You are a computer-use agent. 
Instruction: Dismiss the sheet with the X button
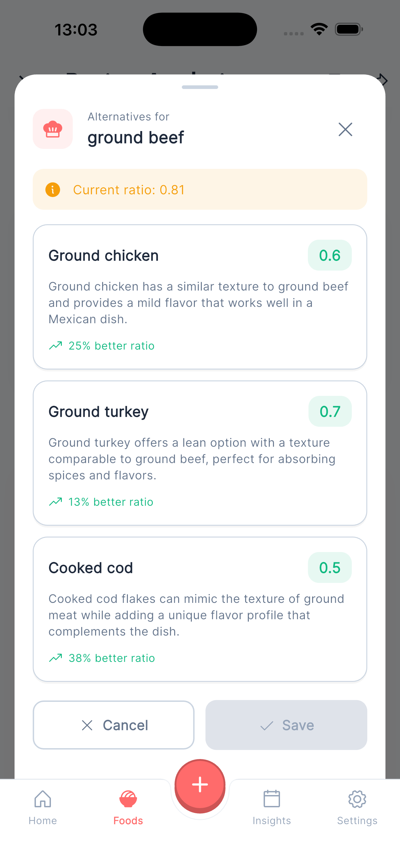click(x=345, y=130)
